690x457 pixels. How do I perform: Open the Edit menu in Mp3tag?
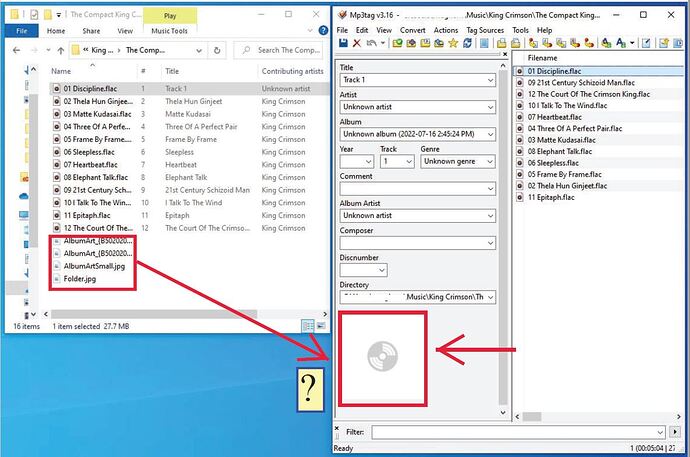pyautogui.click(x=362, y=30)
